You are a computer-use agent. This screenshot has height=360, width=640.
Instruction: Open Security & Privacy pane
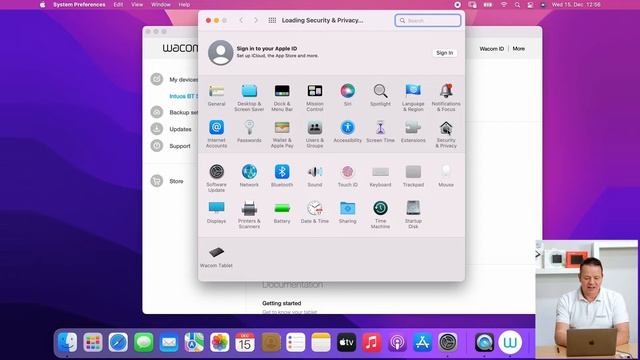(x=446, y=134)
